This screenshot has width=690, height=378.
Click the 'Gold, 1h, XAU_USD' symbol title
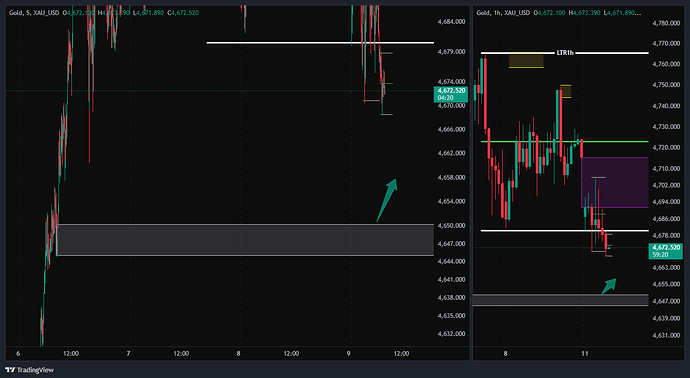coord(503,13)
